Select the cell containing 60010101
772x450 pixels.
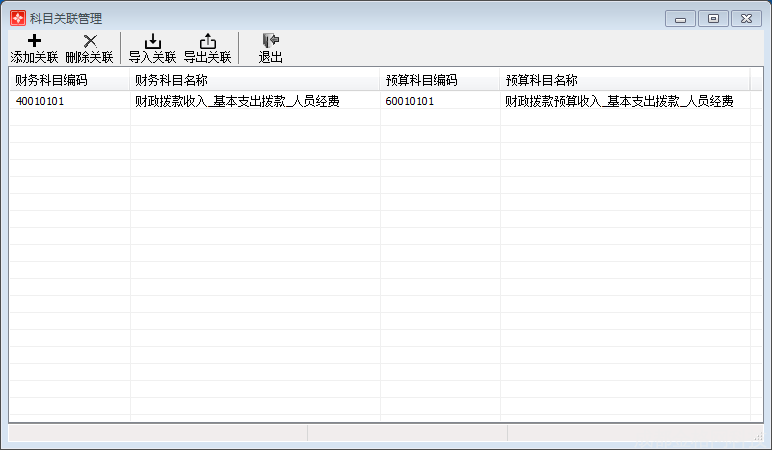tap(409, 101)
